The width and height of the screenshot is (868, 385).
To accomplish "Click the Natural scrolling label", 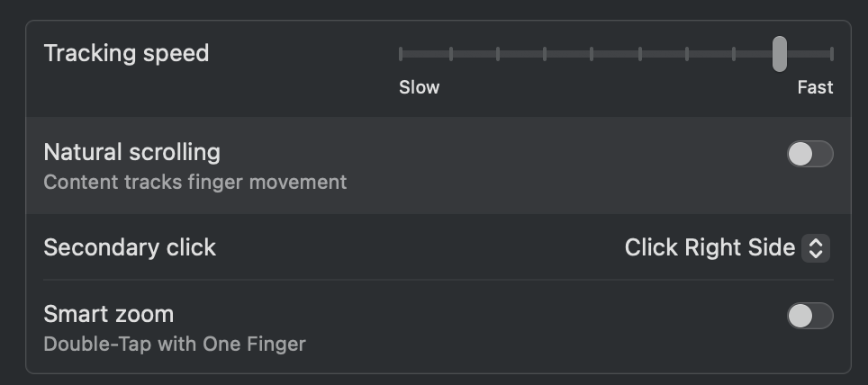I will [x=131, y=153].
